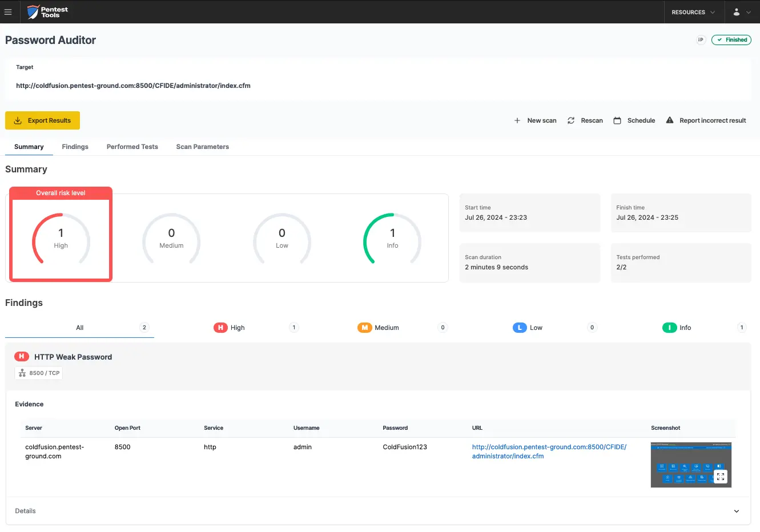Click the http service cell
Viewport: 760px width, 532px height.
click(x=210, y=447)
